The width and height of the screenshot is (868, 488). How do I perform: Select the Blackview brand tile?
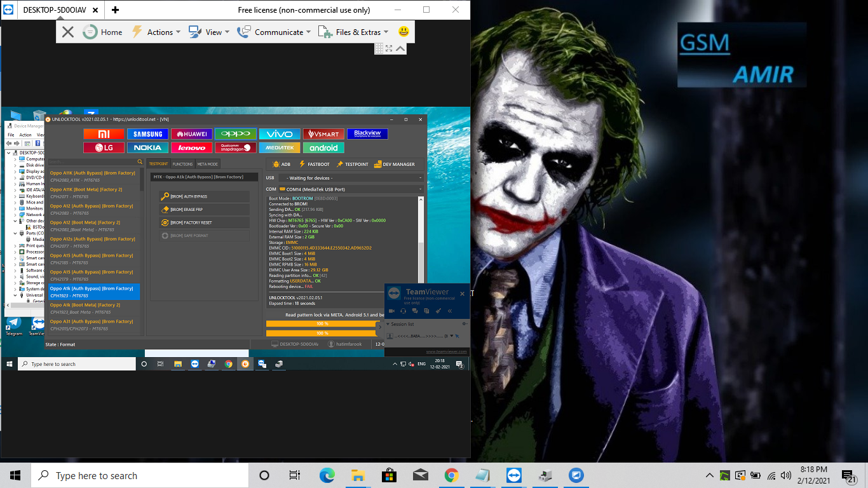[x=367, y=134]
